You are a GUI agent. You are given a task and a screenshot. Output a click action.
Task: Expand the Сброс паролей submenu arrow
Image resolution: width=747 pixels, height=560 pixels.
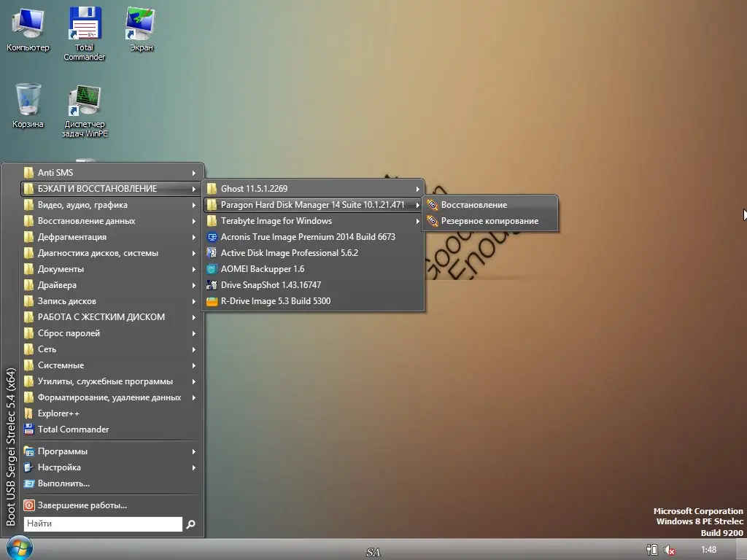click(194, 333)
